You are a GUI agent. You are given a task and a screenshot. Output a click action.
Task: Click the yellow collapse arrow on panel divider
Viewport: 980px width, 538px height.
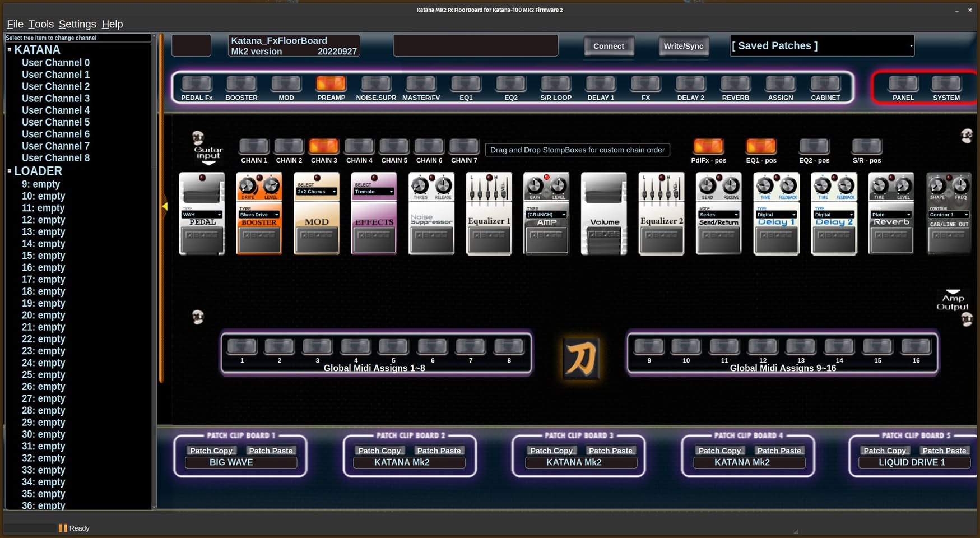pos(165,206)
